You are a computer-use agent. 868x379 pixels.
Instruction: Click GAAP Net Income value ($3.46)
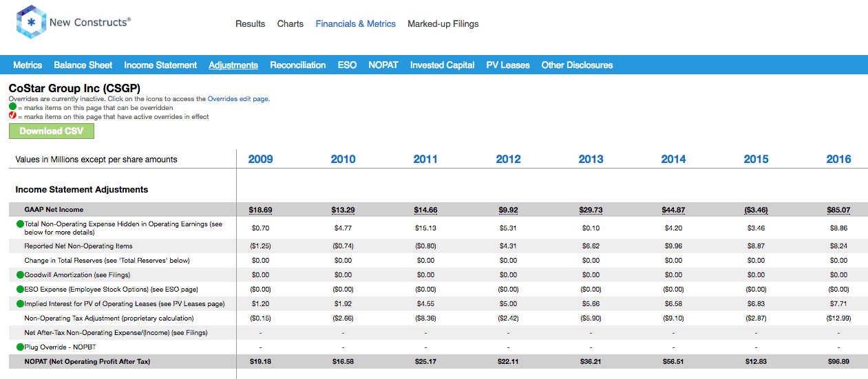pos(756,210)
